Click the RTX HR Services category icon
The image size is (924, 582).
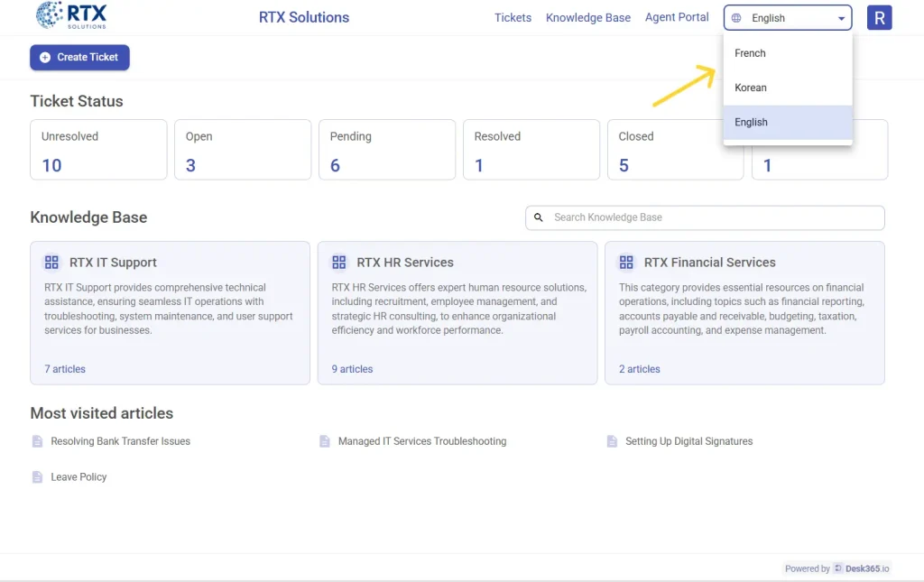338,262
